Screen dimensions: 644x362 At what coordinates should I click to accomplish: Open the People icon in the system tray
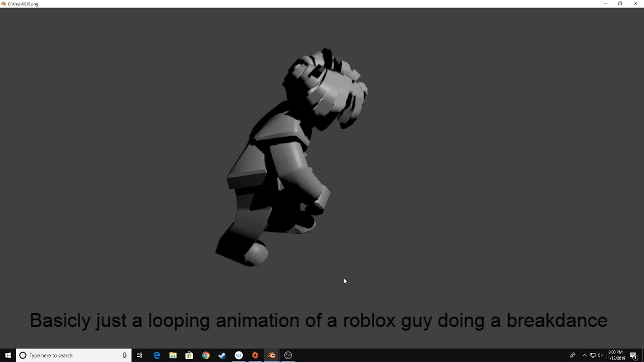(573, 355)
